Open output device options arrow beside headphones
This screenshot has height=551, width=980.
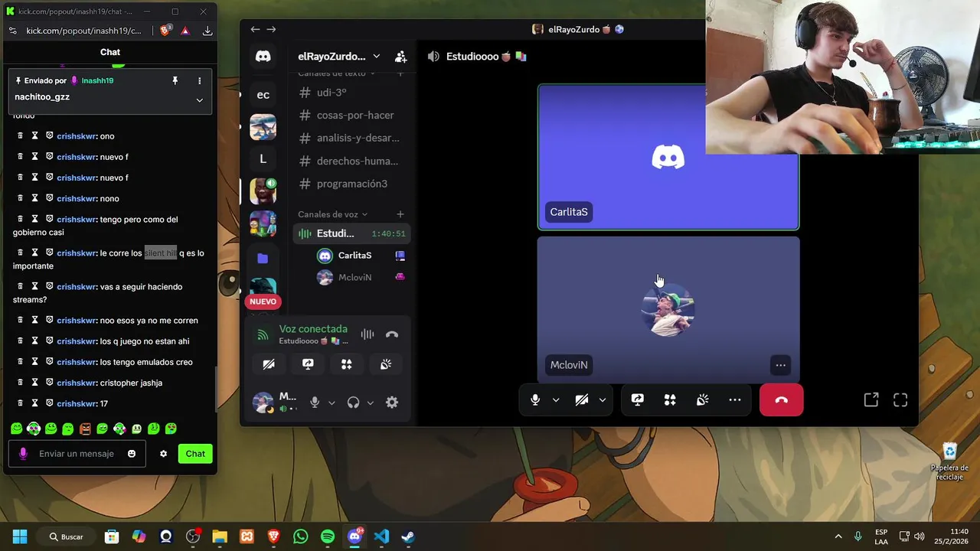[371, 403]
